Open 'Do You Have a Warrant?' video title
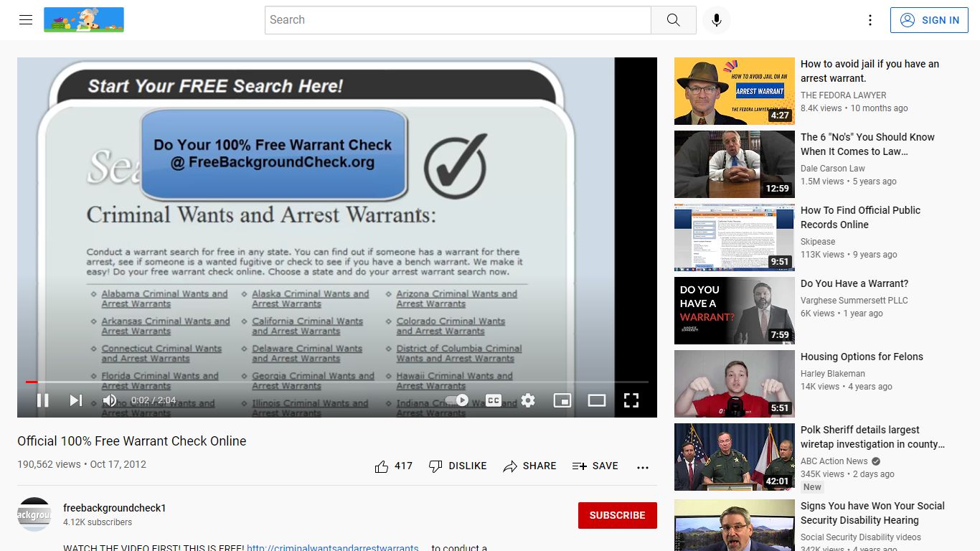This screenshot has width=980, height=551. click(854, 283)
